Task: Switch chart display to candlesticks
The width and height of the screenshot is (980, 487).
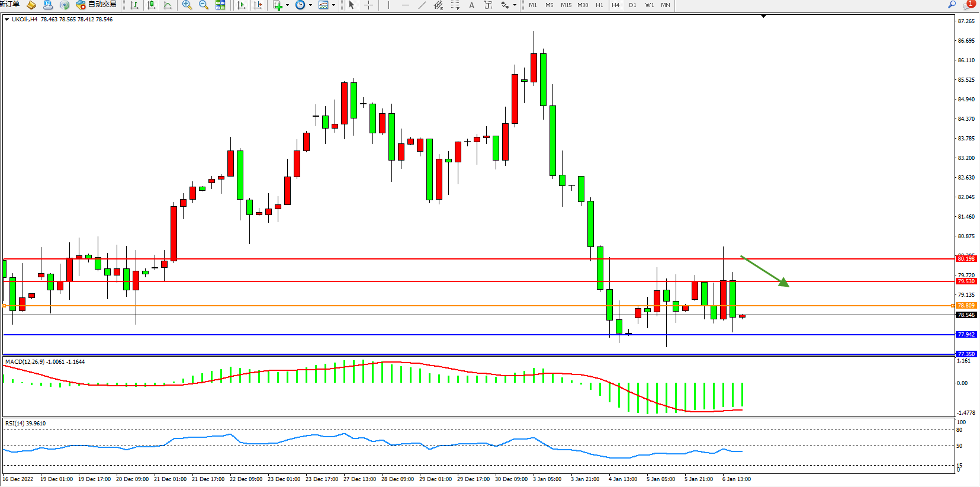Action: pyautogui.click(x=151, y=5)
